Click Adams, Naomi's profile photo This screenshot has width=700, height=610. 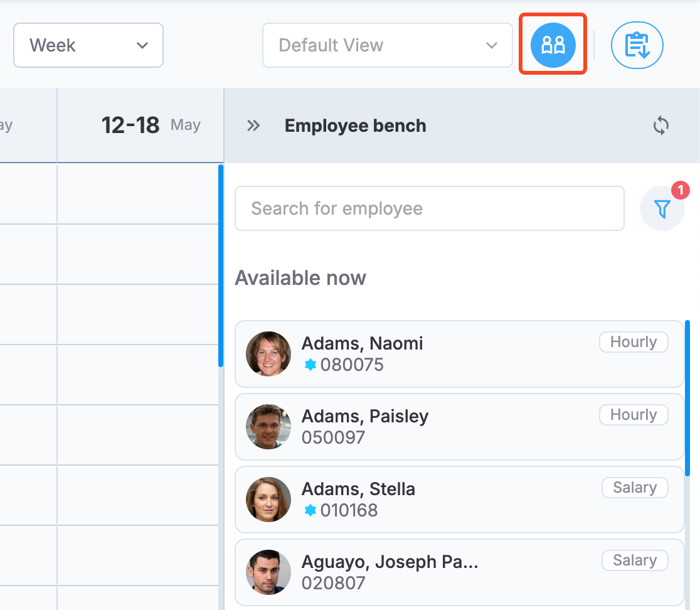[268, 354]
